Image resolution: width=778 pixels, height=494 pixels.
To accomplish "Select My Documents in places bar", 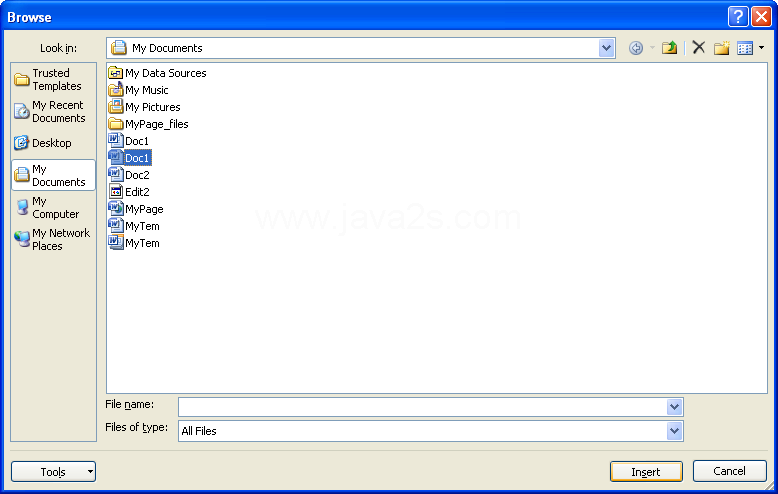I will point(53,175).
